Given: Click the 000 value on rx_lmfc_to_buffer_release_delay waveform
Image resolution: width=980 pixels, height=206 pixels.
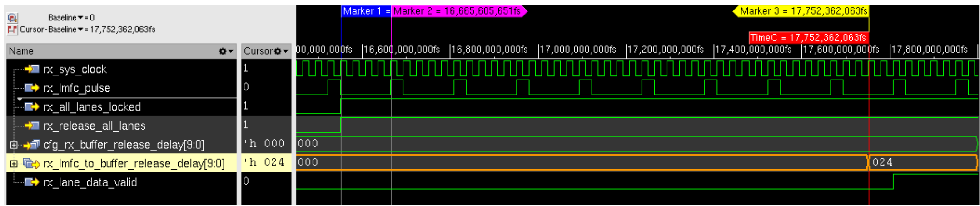Looking at the screenshot, I should click(x=308, y=162).
